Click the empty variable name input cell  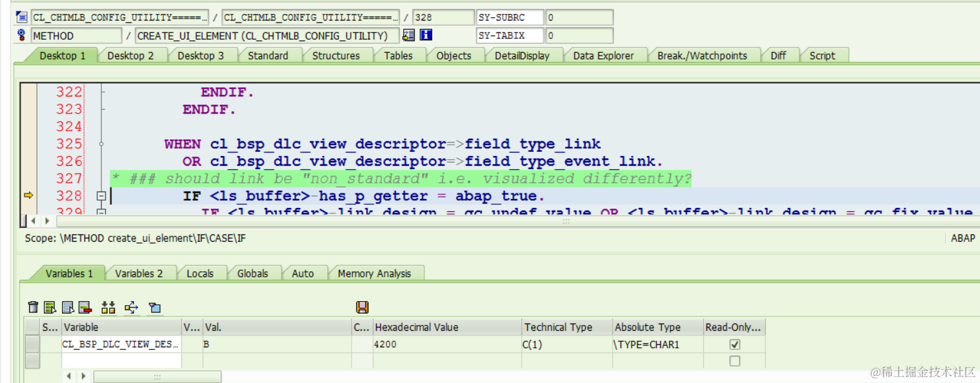click(121, 361)
